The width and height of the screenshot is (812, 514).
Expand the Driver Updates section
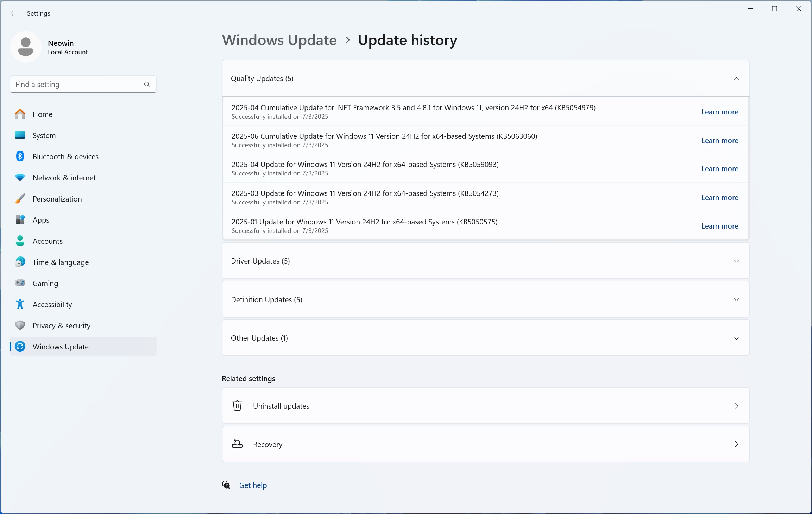click(736, 261)
